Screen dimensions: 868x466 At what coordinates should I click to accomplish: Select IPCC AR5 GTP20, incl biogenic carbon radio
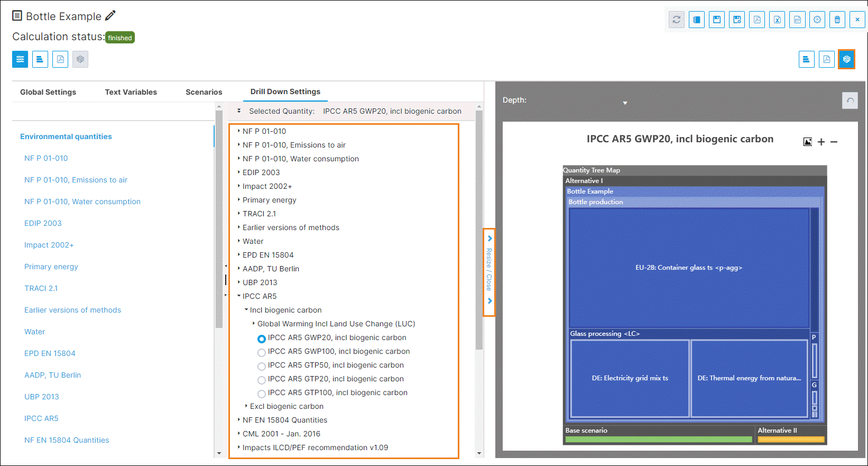pos(262,380)
